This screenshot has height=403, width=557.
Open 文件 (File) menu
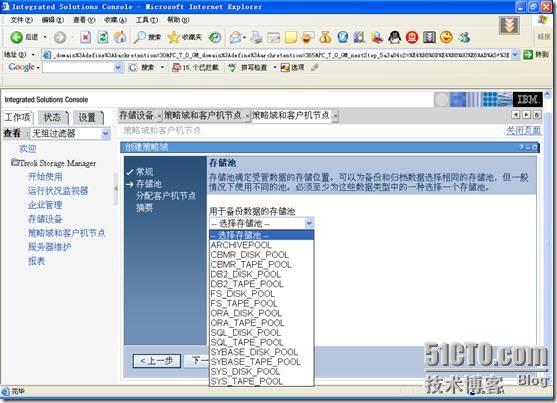(21, 20)
